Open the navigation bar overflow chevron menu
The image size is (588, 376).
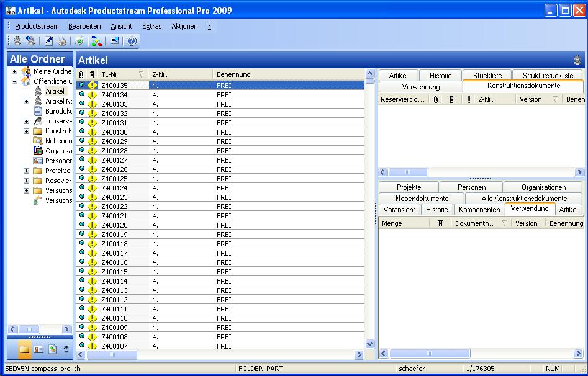click(x=66, y=349)
